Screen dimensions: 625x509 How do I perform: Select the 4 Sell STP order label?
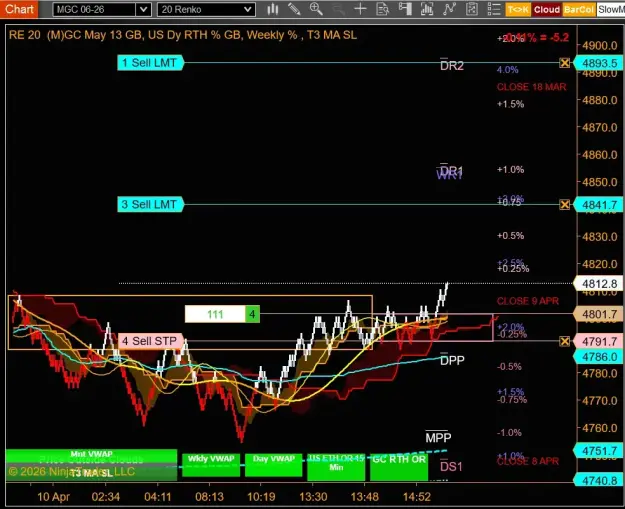[150, 341]
